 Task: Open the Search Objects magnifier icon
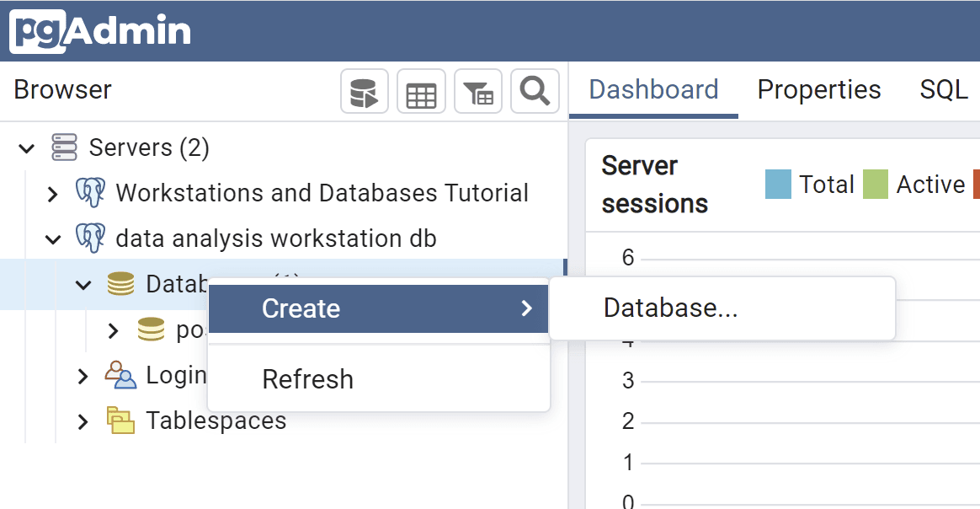(x=535, y=91)
